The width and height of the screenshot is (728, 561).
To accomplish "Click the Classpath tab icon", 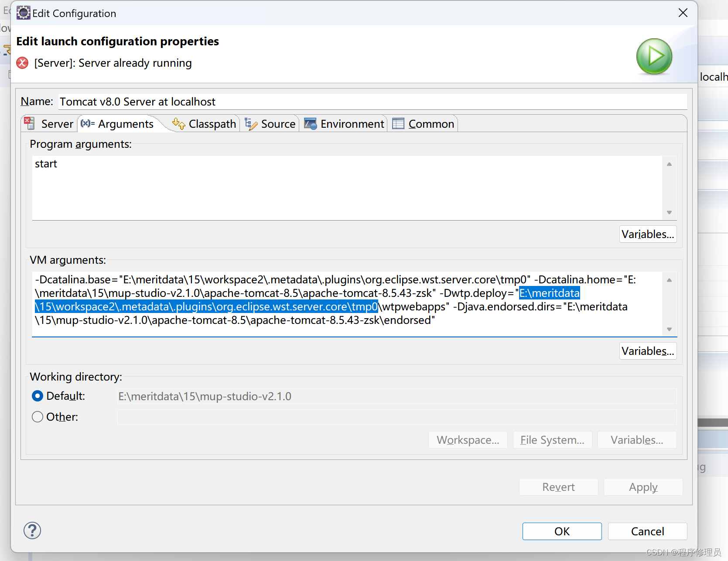I will coord(178,123).
